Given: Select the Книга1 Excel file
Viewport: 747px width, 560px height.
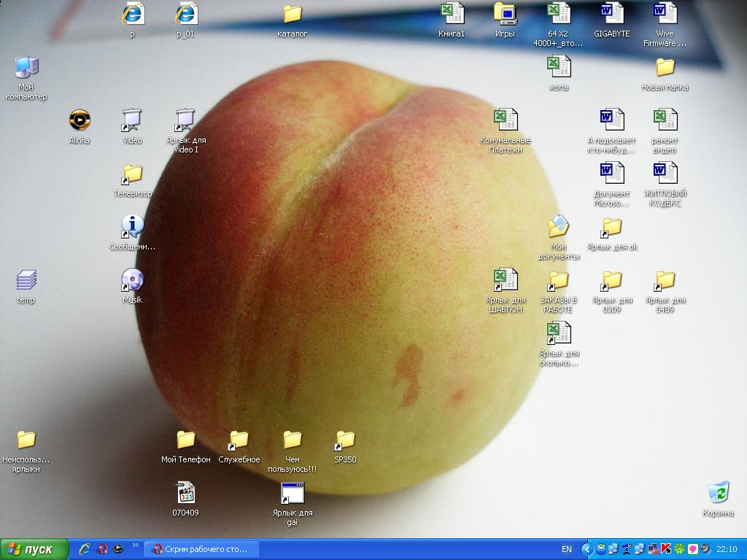Looking at the screenshot, I should point(452,14).
